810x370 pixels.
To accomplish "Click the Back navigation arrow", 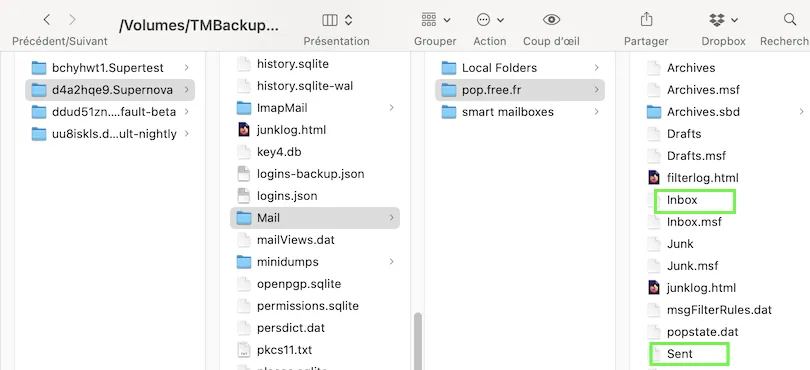I will (47, 20).
